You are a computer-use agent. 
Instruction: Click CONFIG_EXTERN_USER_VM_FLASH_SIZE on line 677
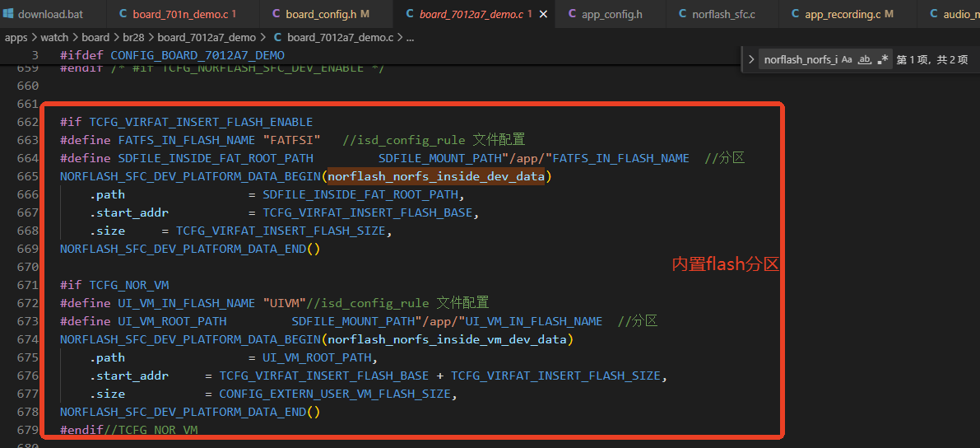tap(334, 394)
